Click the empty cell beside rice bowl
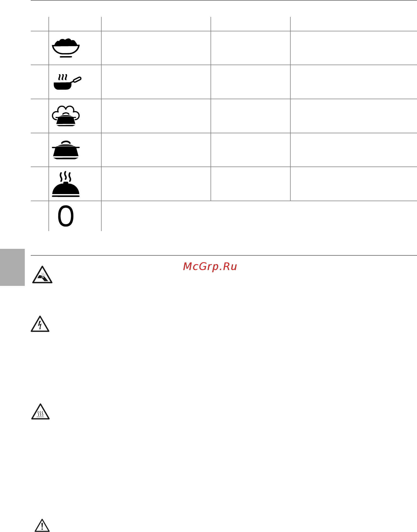 [x=156, y=48]
